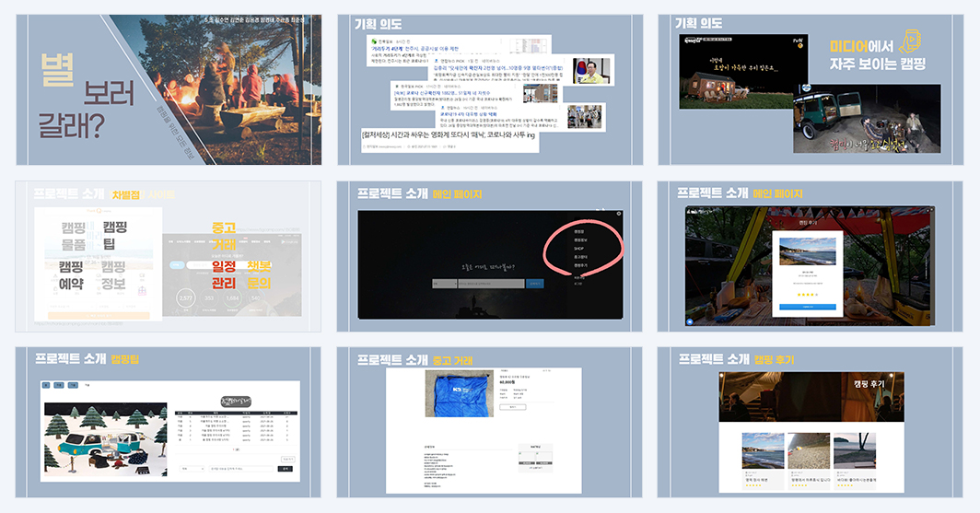
Task: Click the black search button under 캠핑팁 table
Action: point(286,469)
